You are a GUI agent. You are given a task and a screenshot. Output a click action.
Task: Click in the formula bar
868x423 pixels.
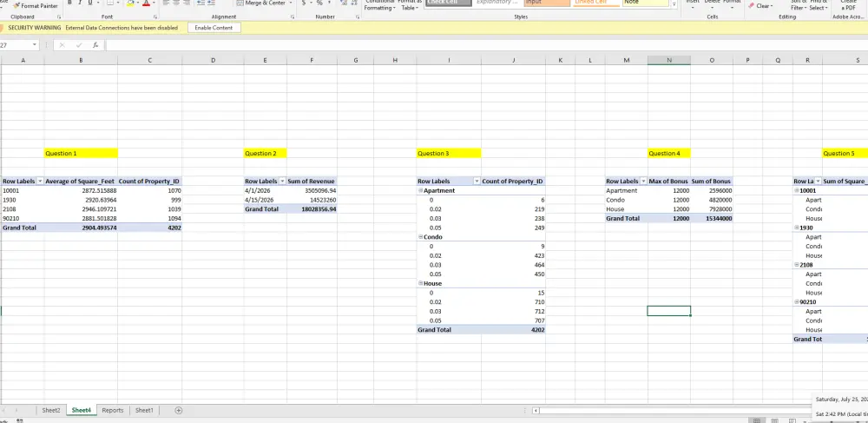click(x=486, y=45)
